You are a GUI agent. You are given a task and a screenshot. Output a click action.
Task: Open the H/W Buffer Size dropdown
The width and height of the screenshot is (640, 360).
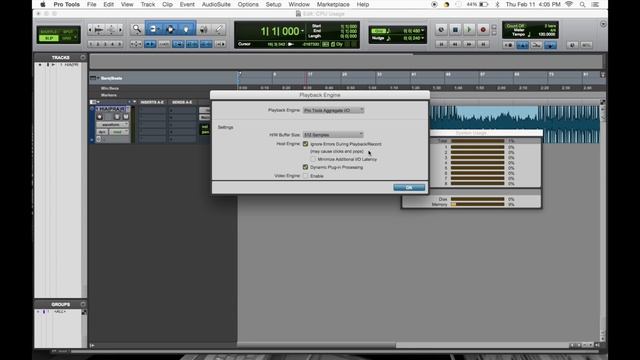click(x=333, y=135)
